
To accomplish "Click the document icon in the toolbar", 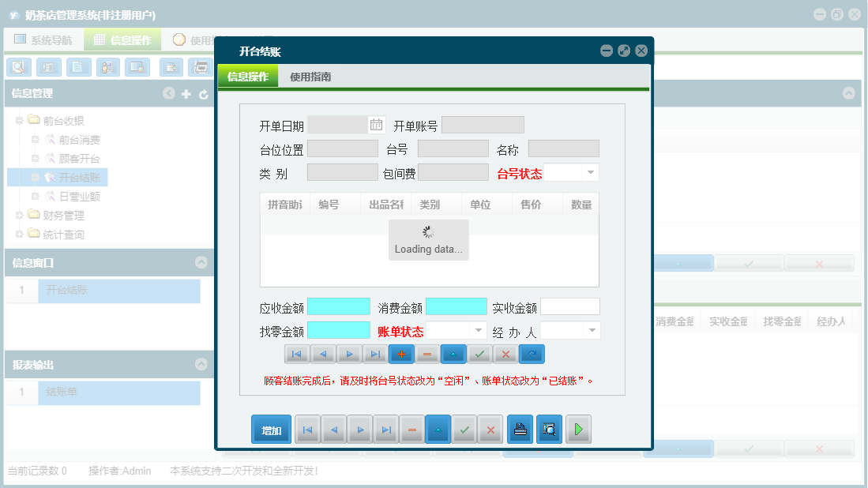I will tap(78, 67).
